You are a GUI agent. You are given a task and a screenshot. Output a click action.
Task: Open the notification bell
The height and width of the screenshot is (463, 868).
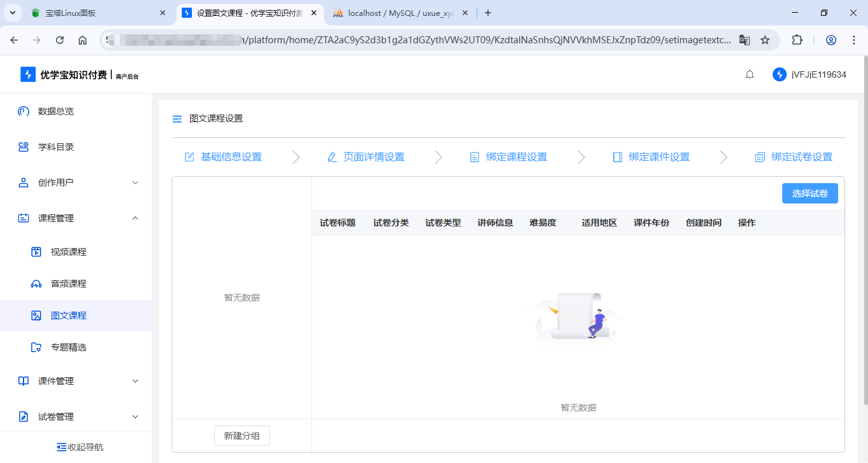click(x=750, y=74)
